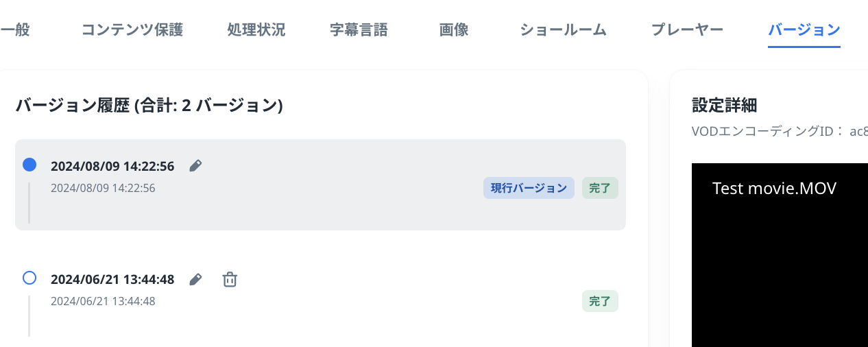Image resolution: width=868 pixels, height=347 pixels.
Task: Edit the 2024/06/21 13:44:48 version name
Action: (195, 279)
